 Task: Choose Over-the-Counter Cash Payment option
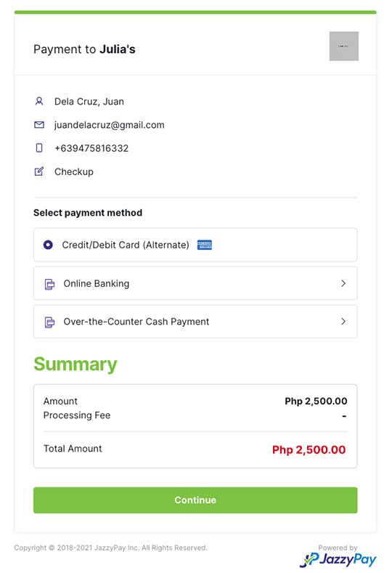pos(195,321)
